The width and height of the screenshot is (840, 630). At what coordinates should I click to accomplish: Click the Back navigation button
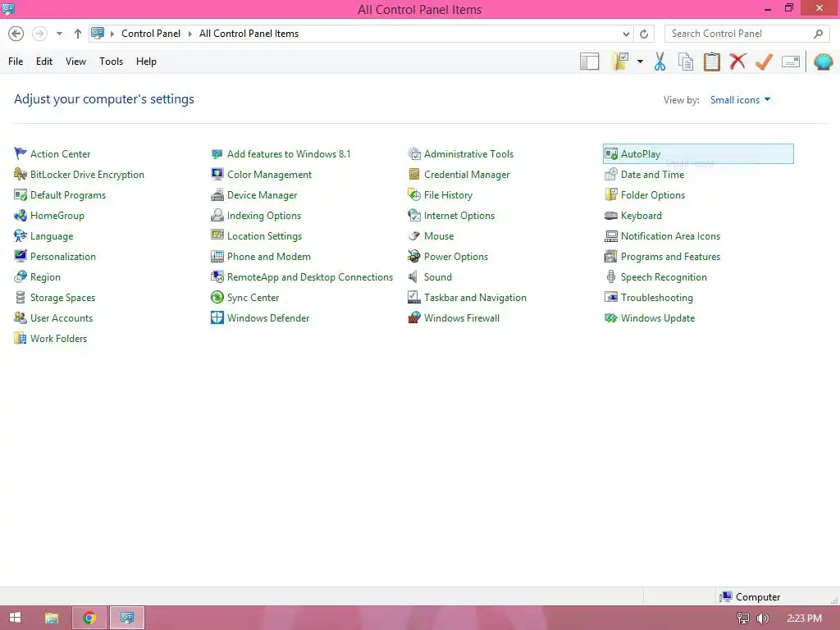tap(16, 34)
